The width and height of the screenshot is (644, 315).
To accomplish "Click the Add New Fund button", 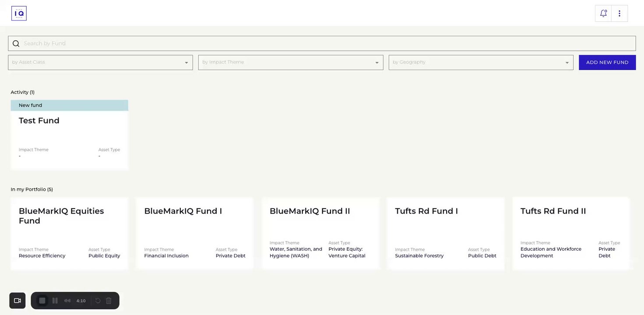I will click(607, 63).
